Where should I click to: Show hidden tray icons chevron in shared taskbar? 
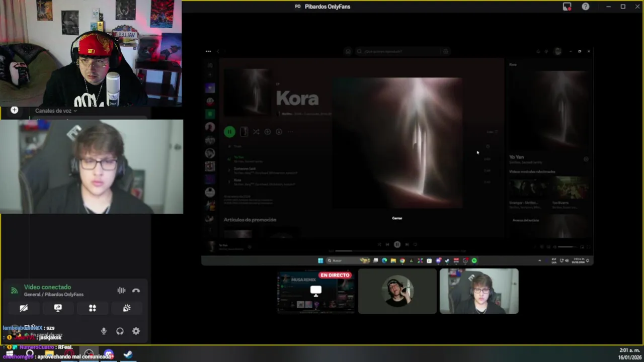pos(540,260)
